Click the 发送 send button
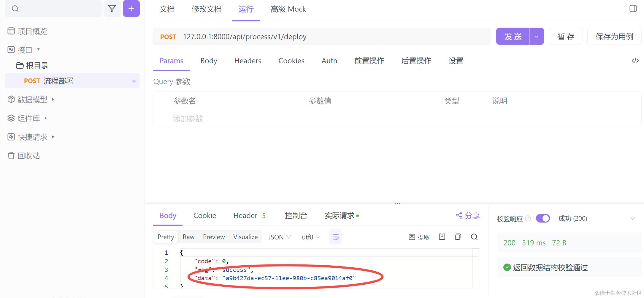The height and width of the screenshot is (298, 644). tap(513, 37)
